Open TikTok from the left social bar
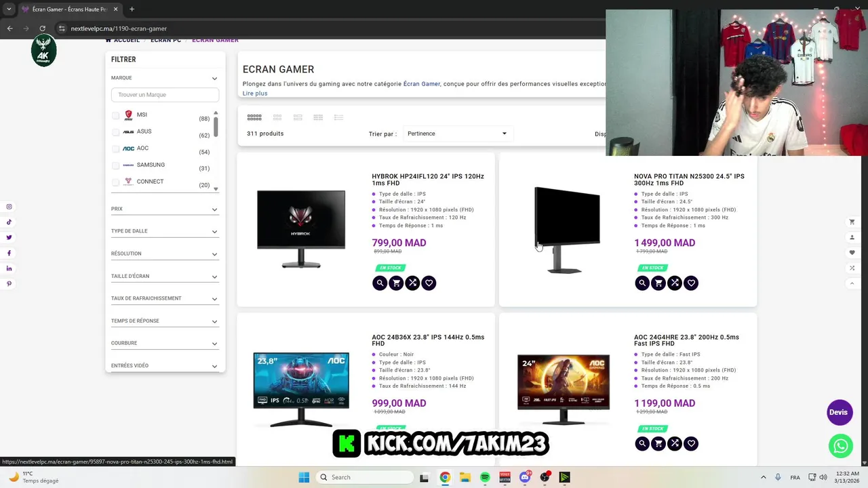This screenshot has width=868, height=488. click(x=9, y=222)
